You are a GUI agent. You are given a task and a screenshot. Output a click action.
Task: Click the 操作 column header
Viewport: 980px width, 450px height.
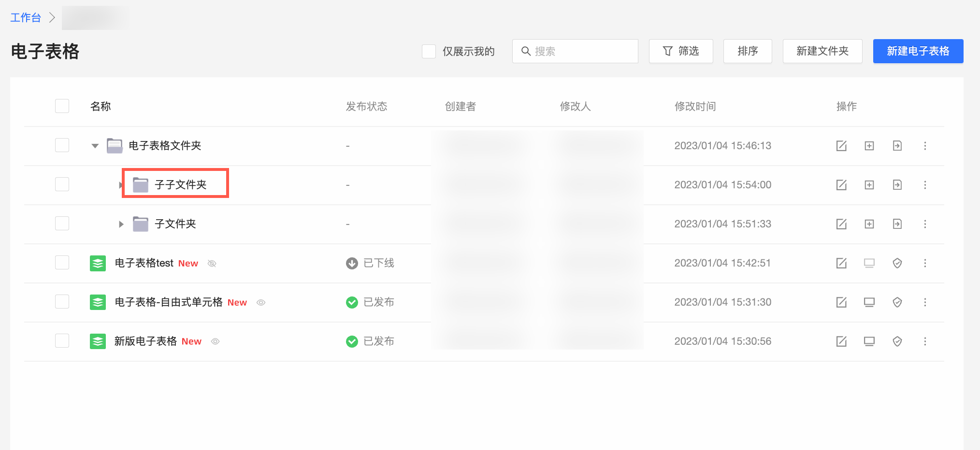847,106
